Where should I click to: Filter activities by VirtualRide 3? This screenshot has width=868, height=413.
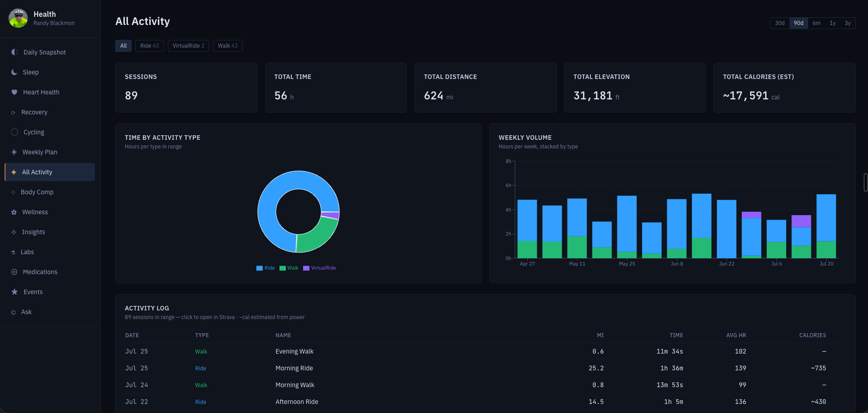[x=188, y=46]
